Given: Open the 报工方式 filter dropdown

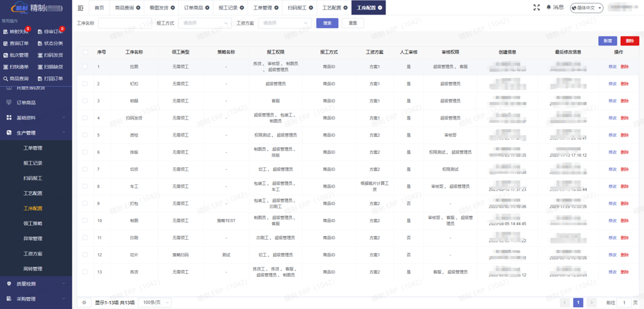Looking at the screenshot, I should [x=204, y=23].
